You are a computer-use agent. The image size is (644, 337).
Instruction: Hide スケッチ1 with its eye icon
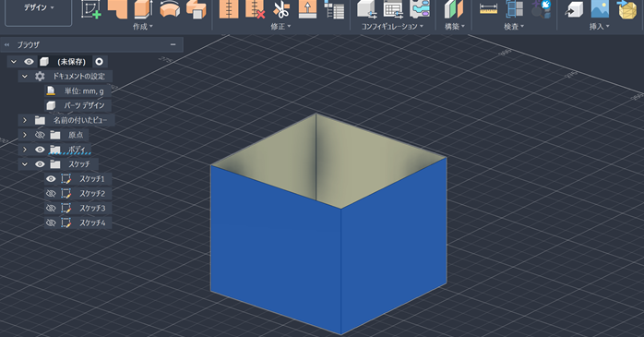click(x=51, y=179)
